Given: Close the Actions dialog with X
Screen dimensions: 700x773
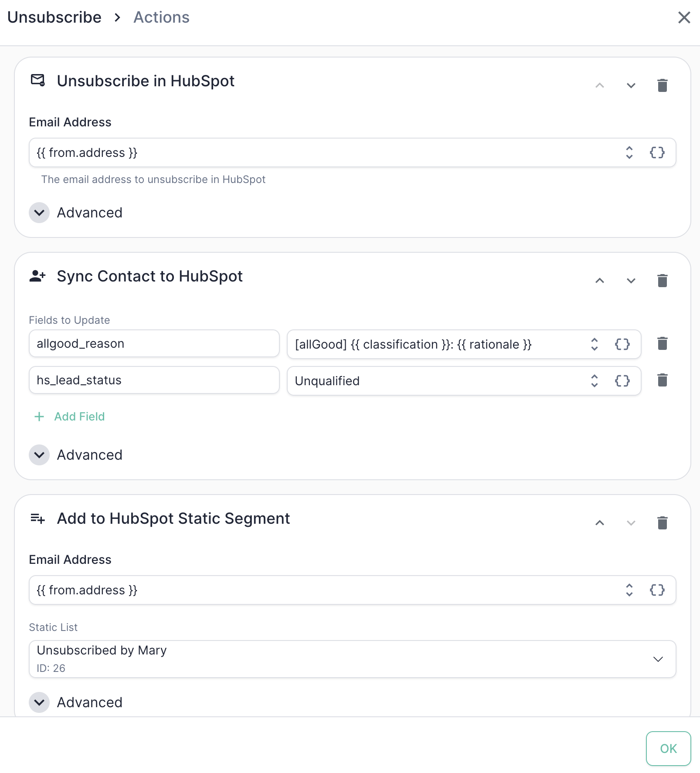Looking at the screenshot, I should [x=684, y=17].
